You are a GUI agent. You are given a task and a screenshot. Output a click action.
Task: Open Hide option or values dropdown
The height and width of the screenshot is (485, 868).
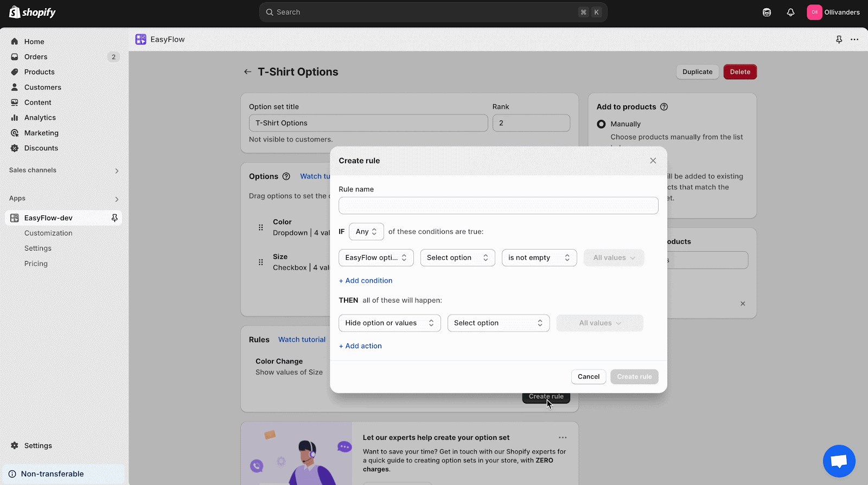point(390,323)
